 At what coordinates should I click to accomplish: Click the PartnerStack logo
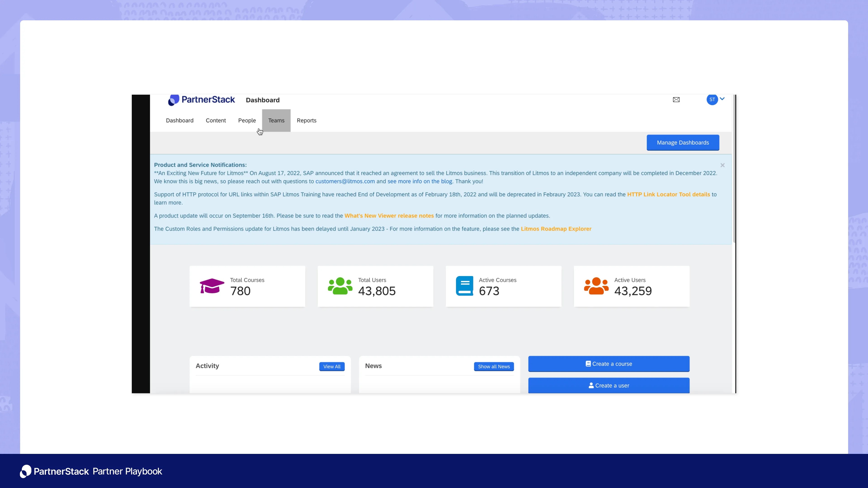[x=201, y=100]
